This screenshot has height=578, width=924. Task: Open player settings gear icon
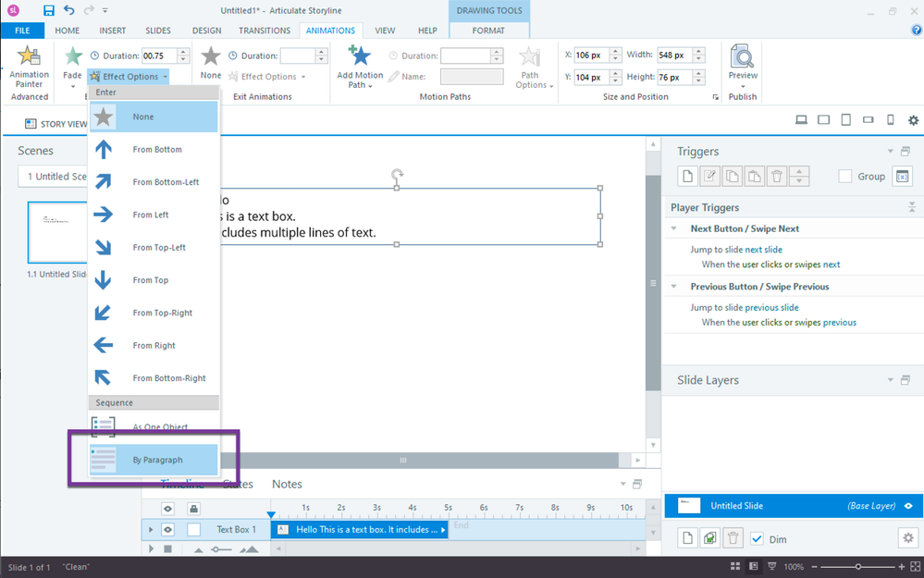[x=913, y=120]
